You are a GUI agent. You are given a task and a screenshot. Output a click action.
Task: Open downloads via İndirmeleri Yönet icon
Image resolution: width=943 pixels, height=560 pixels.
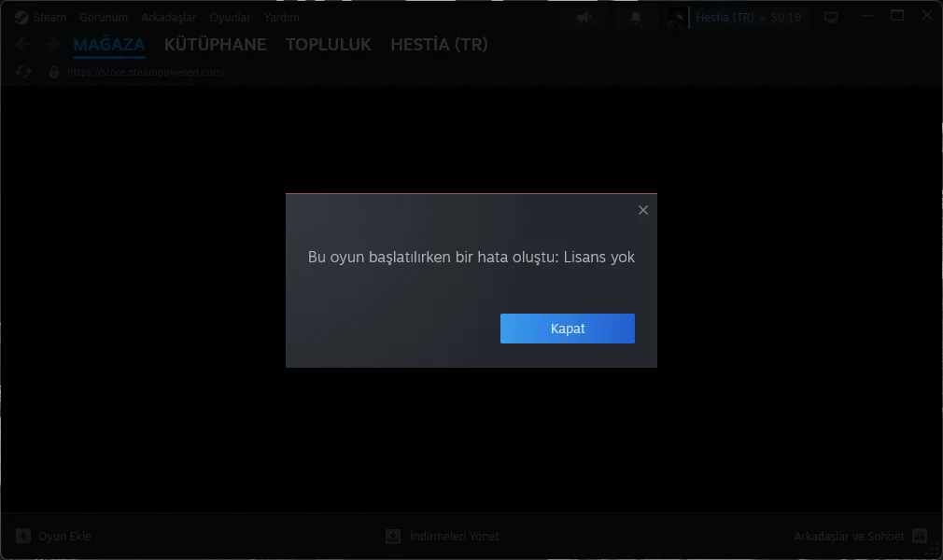392,536
